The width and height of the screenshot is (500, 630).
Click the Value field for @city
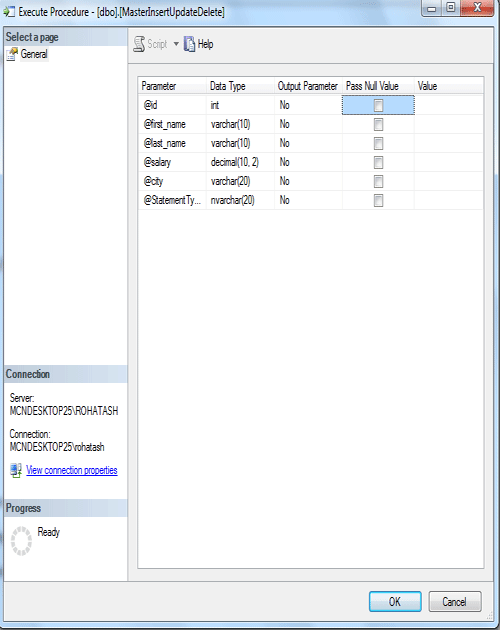449,181
